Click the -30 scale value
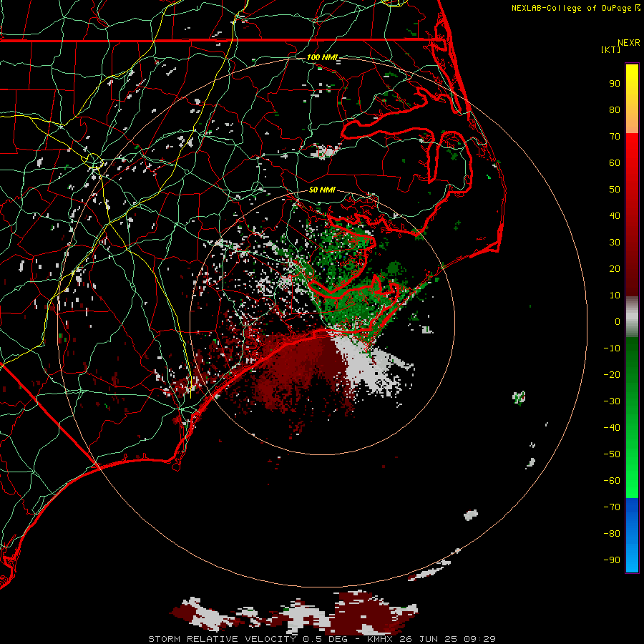The image size is (644, 644). [612, 401]
